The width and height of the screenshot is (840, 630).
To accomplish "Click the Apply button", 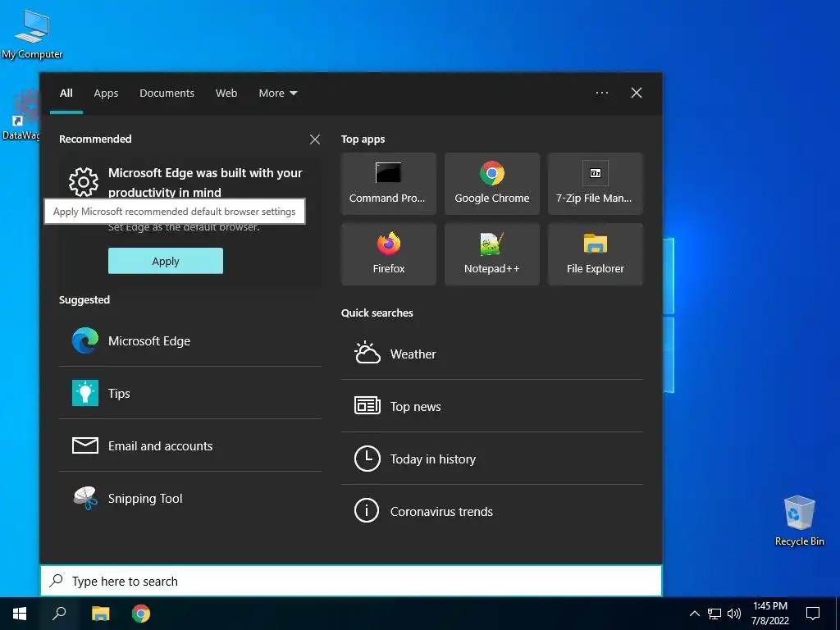I will pyautogui.click(x=166, y=261).
